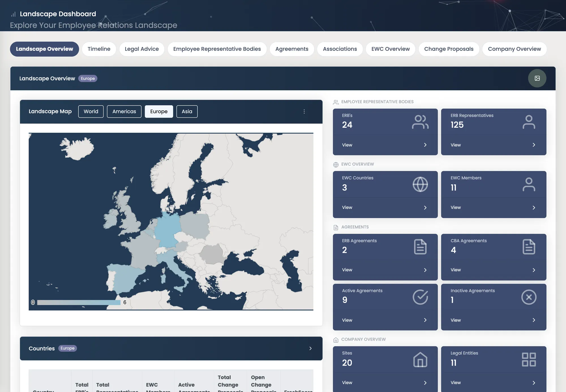Click View on the Sites card
566x392 pixels.
tap(347, 383)
